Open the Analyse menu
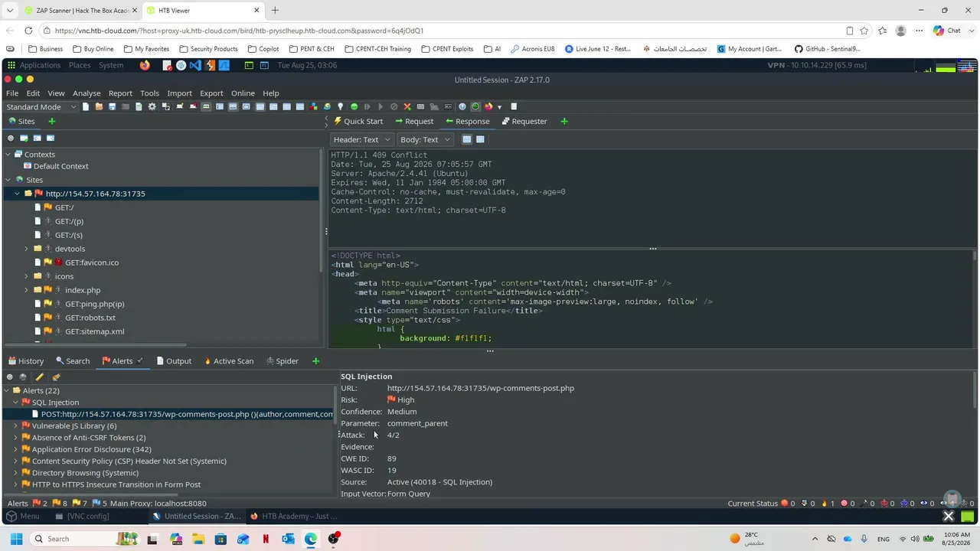 point(87,93)
